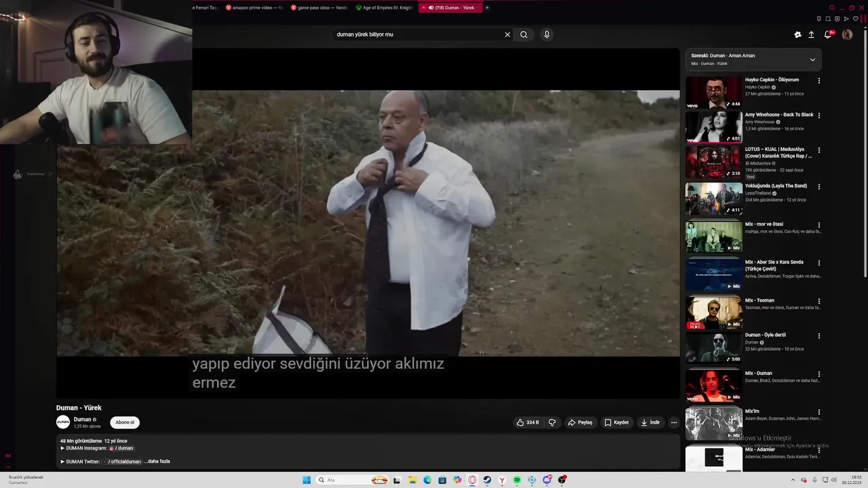Open options menu for Duman - Öyle dertli
868x488 pixels.
[818, 336]
